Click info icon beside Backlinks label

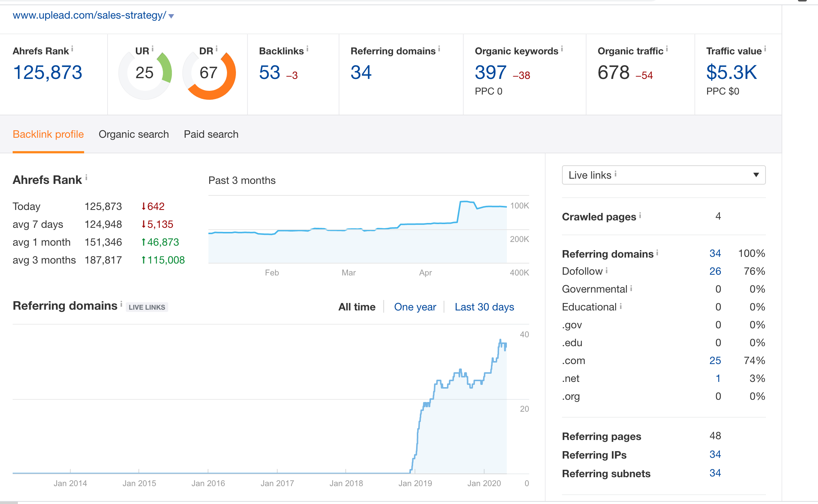307,49
